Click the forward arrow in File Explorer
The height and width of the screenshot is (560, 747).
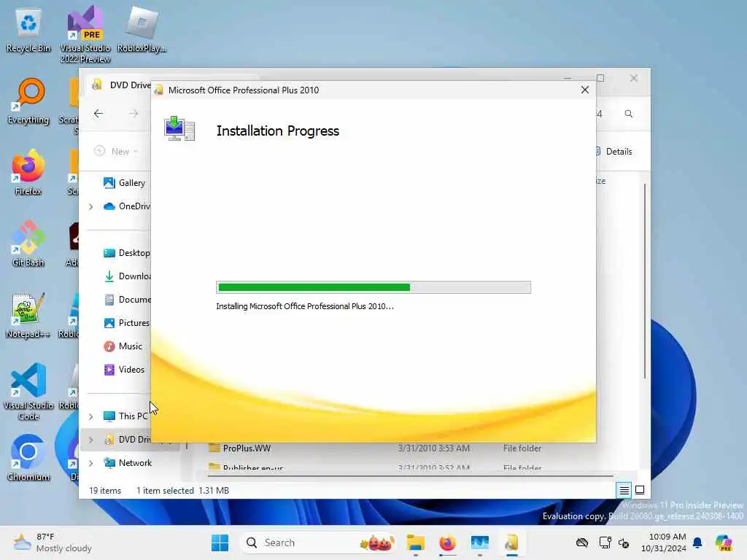click(x=133, y=113)
